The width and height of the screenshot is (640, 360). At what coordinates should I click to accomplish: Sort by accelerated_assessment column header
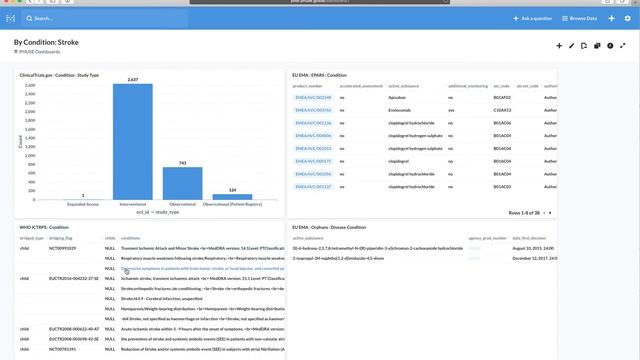(x=361, y=86)
